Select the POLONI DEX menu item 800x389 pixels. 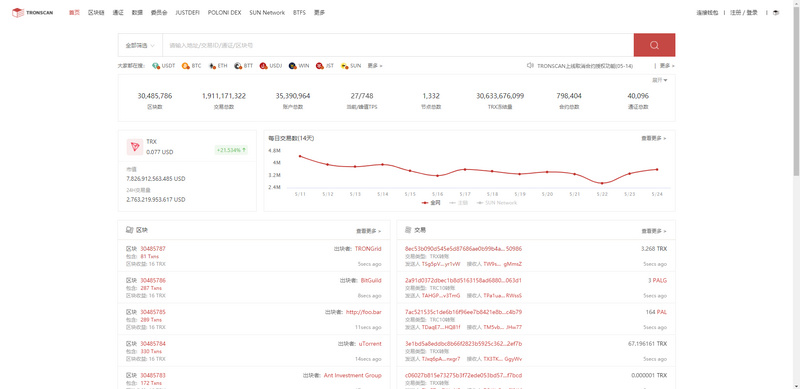(x=224, y=13)
